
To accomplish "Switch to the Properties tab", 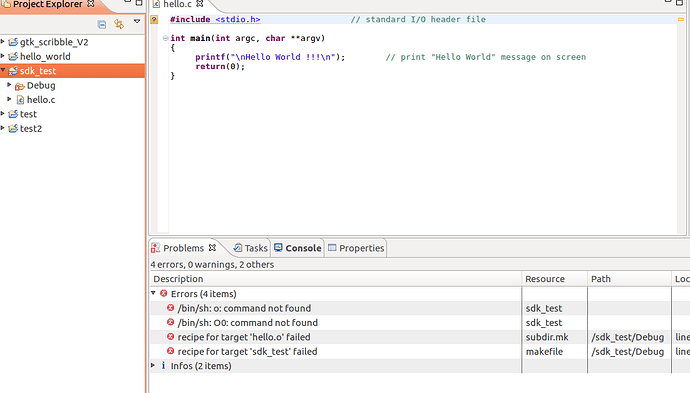I will [x=361, y=248].
